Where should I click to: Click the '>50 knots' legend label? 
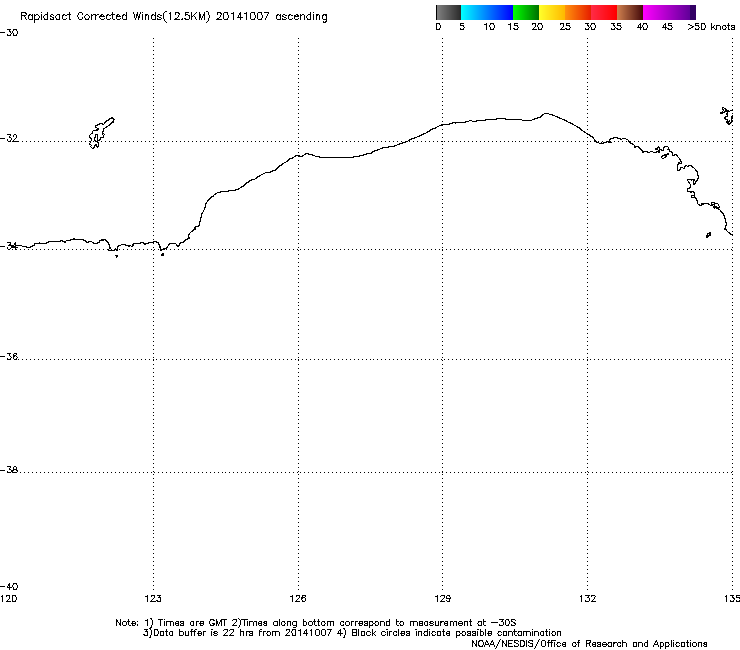tap(711, 27)
